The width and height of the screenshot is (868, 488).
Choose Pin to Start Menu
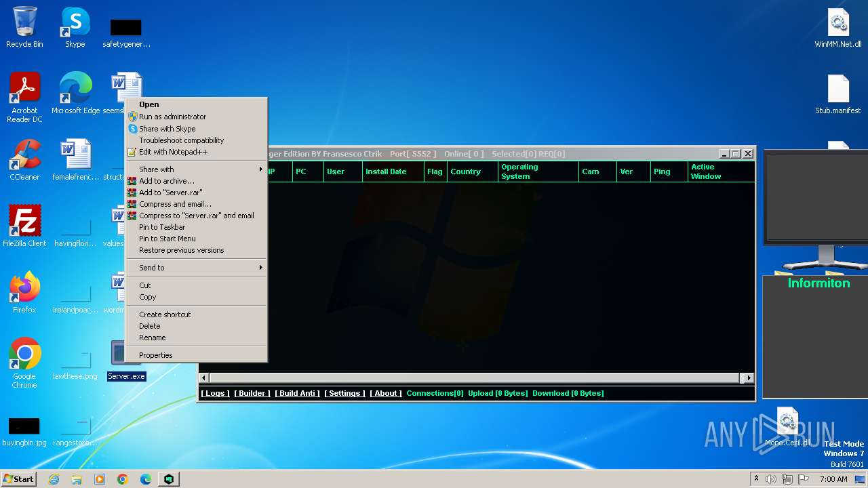click(x=197, y=239)
